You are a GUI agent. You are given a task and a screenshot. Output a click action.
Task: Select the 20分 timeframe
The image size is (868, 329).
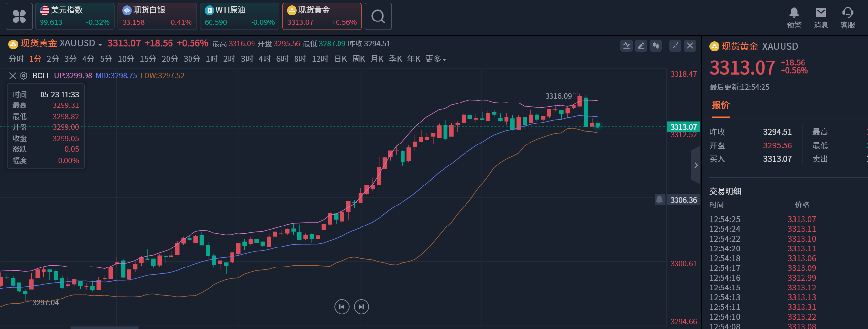click(x=169, y=59)
